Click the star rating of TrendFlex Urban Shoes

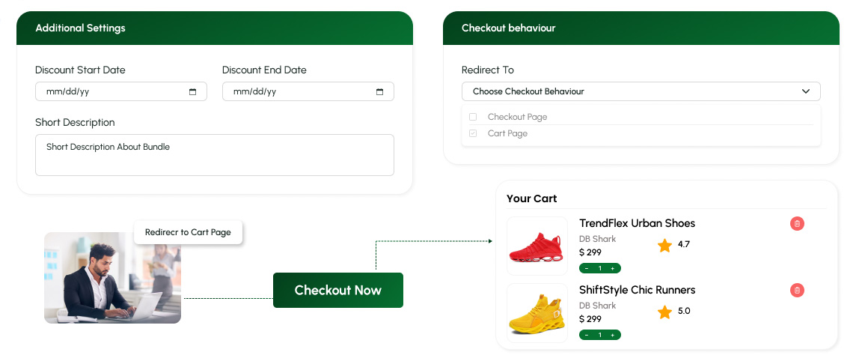coord(664,245)
